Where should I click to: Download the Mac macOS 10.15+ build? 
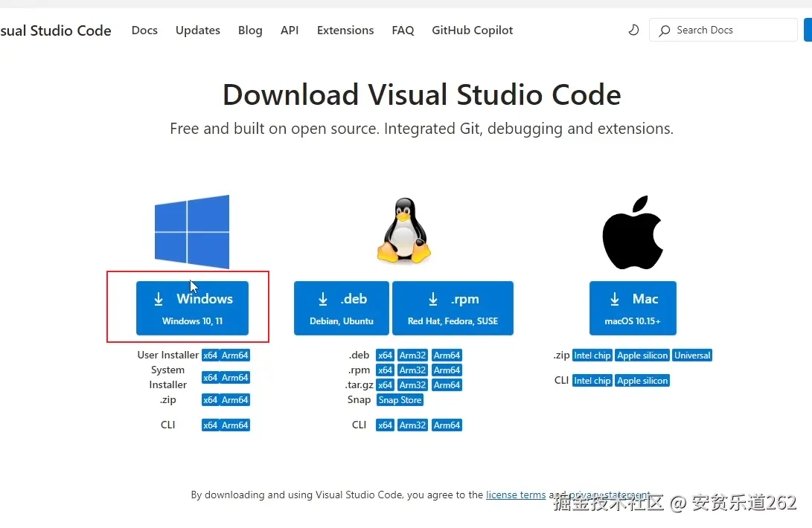633,308
